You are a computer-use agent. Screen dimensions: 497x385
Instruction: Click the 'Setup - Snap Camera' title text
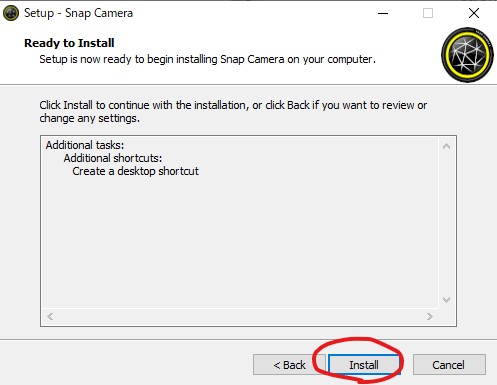78,13
